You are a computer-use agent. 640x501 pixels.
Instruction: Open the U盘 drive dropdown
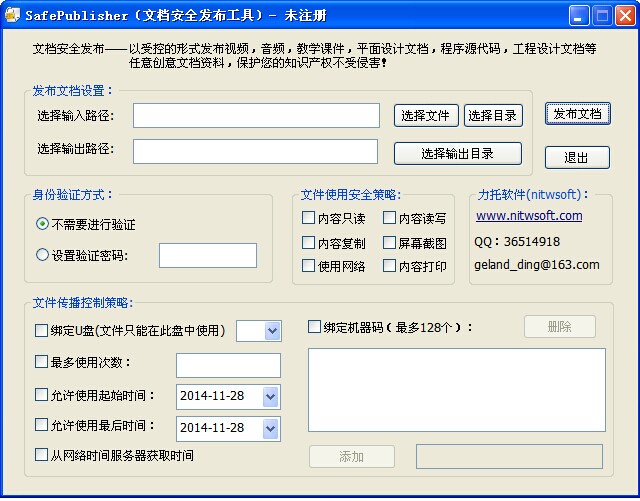tap(271, 331)
